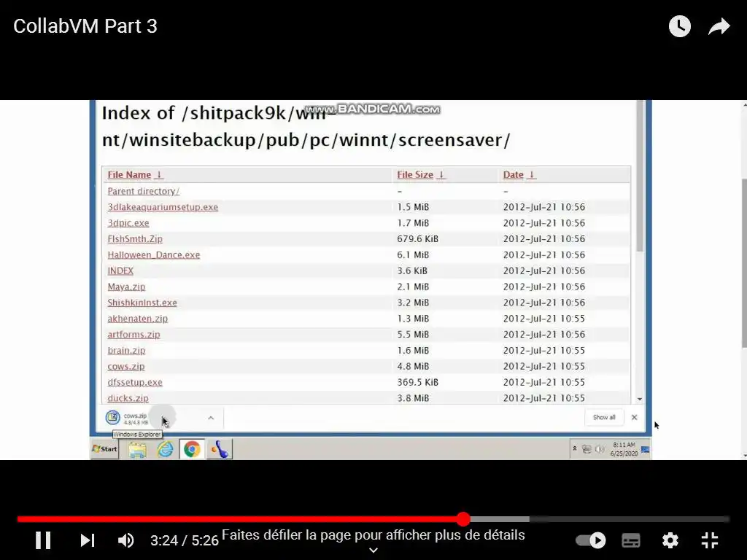Click File Size sort arrow
The width and height of the screenshot is (747, 560).
441,175
